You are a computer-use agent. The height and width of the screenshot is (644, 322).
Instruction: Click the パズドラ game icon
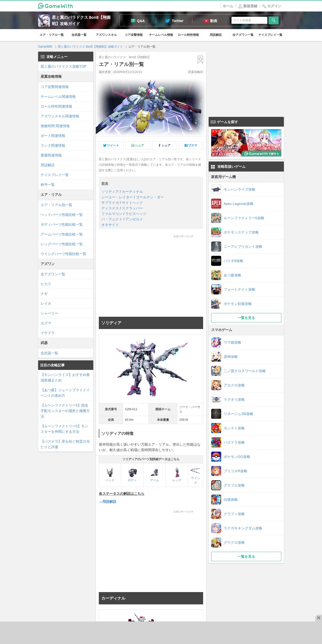click(216, 442)
